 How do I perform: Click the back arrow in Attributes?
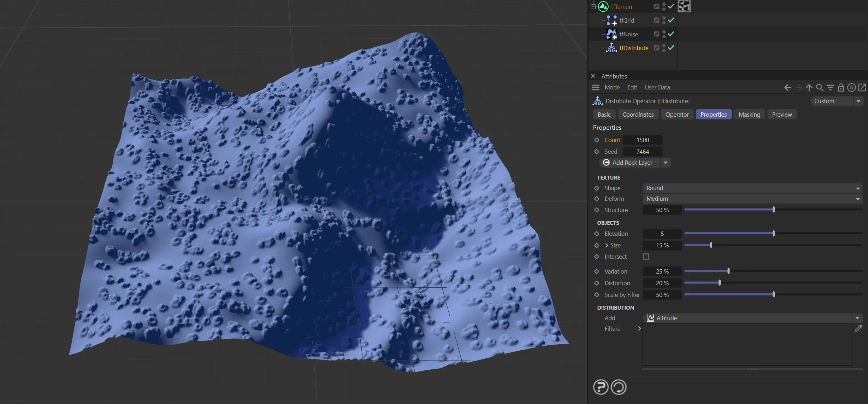click(787, 88)
